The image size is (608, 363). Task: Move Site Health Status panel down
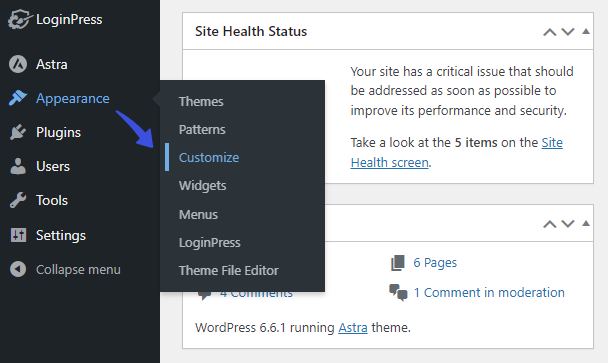point(568,32)
